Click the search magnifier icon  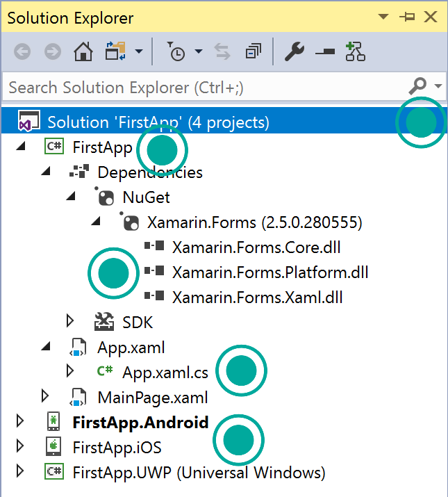(418, 86)
